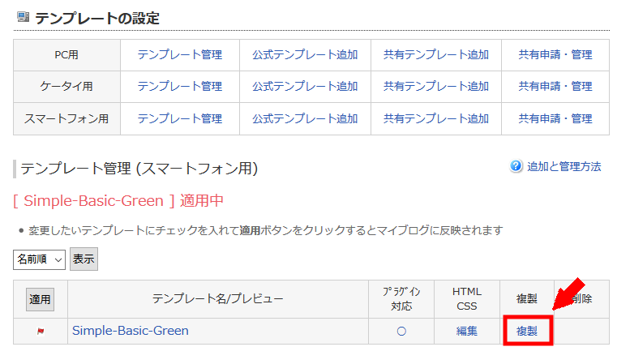
Task: Click 編集 to edit HTML/CSS
Action: (467, 331)
